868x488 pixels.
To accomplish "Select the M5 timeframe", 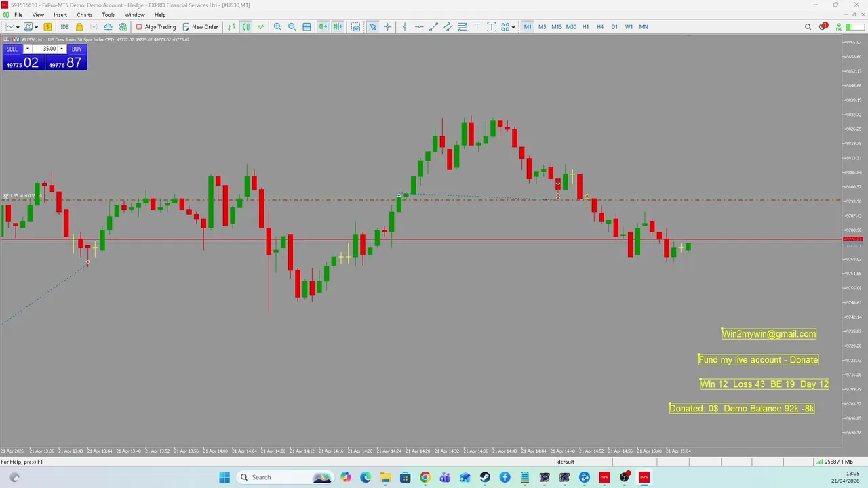I will click(x=542, y=27).
